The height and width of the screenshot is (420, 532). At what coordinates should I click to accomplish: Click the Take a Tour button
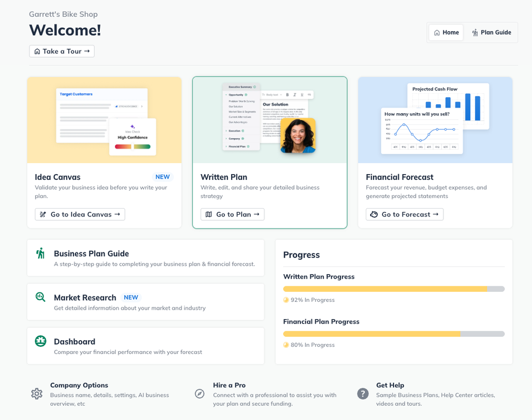[x=62, y=51]
